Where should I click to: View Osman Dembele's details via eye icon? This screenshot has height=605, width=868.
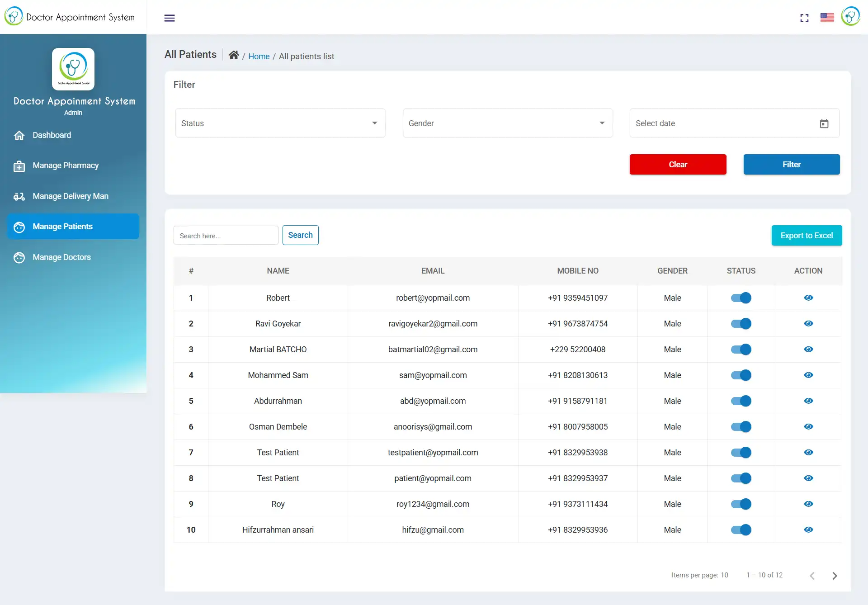coord(809,426)
